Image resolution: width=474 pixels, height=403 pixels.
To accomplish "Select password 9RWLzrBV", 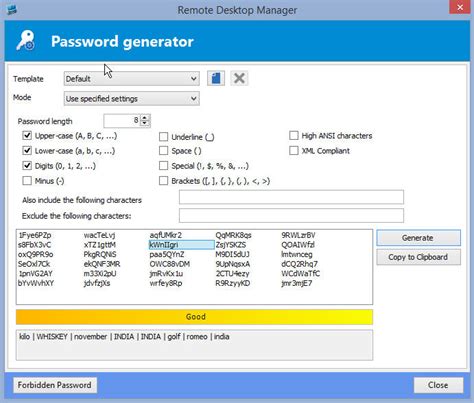I will [298, 235].
